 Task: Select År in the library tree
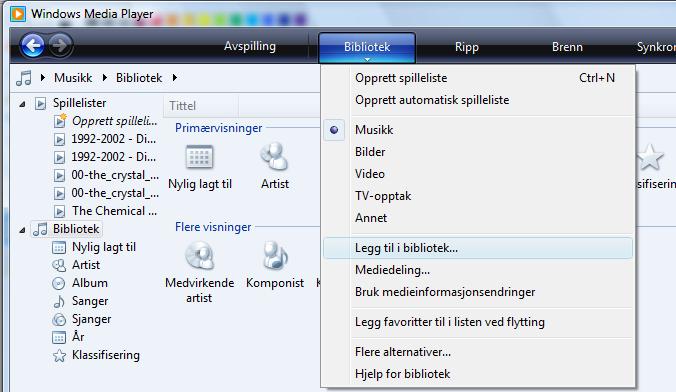click(x=78, y=337)
